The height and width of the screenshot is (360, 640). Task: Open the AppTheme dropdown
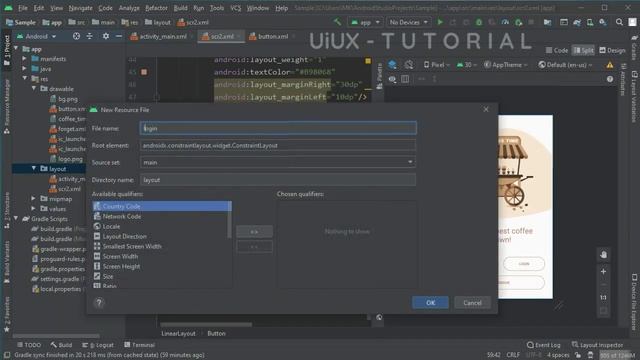506,65
